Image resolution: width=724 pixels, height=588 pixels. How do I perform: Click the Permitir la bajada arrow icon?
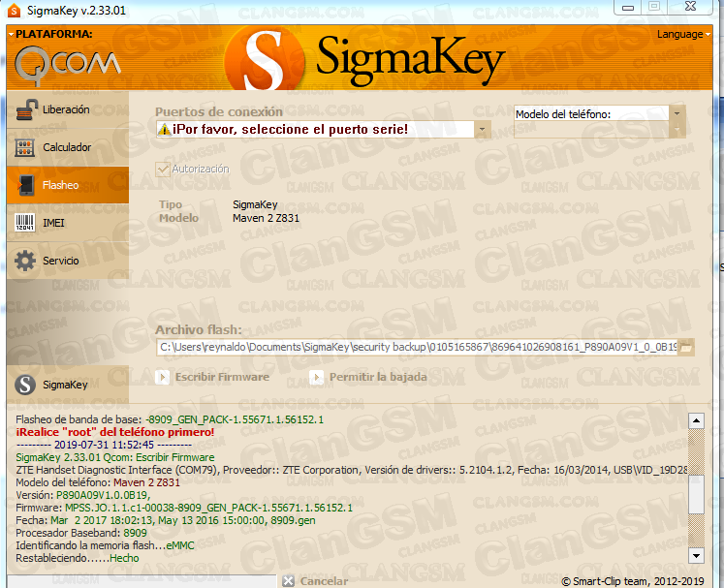pyautogui.click(x=316, y=378)
